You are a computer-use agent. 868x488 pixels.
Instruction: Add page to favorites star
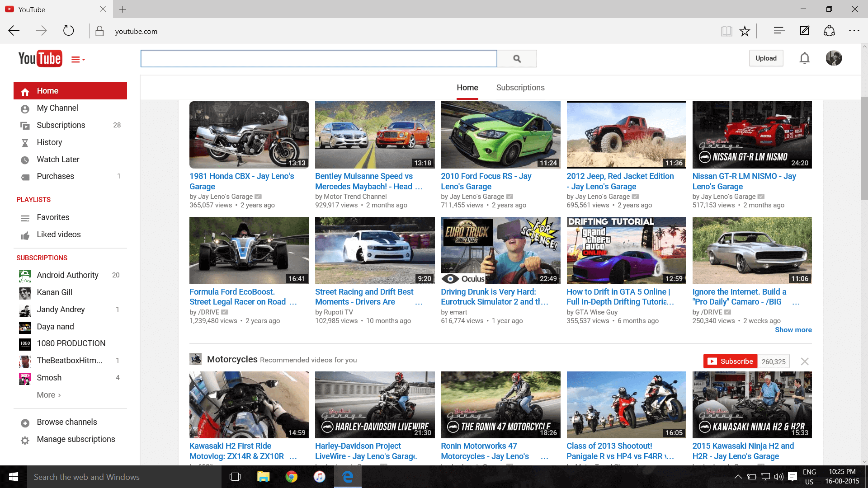[x=745, y=31]
